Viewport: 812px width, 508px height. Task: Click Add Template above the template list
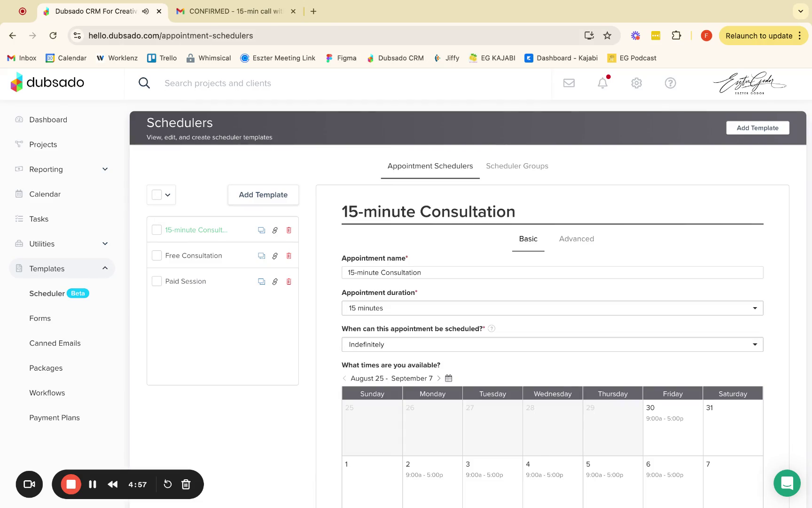click(263, 195)
